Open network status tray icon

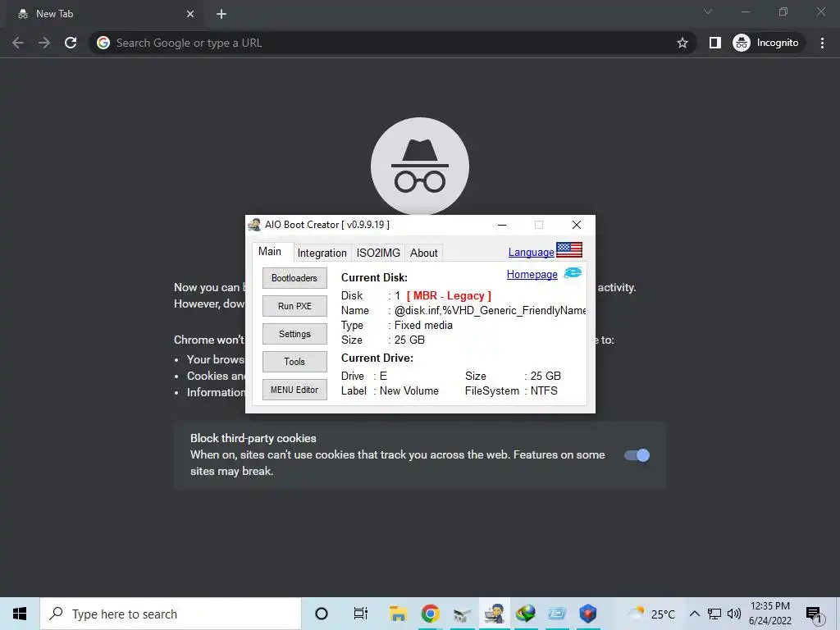coord(714,614)
